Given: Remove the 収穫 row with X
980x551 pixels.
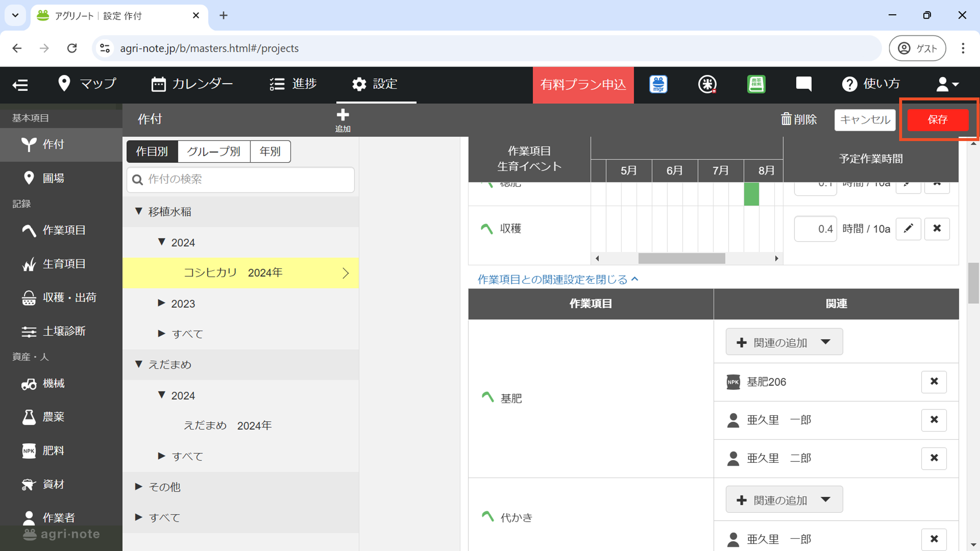Looking at the screenshot, I should tap(937, 229).
